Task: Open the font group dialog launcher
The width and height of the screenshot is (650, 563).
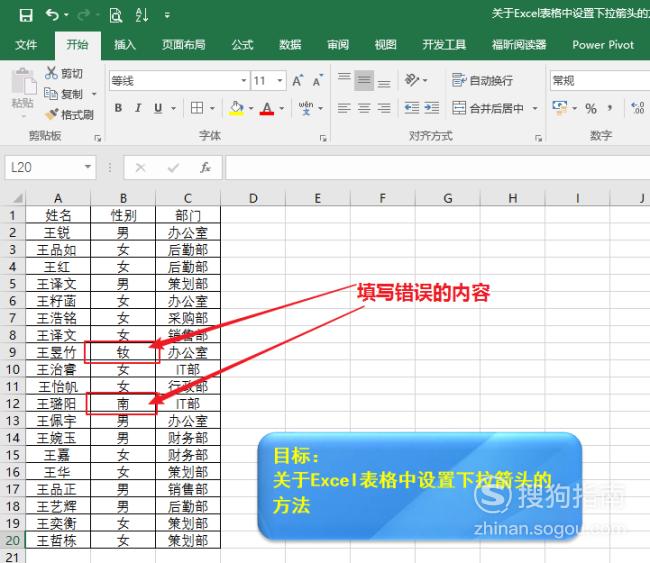Action: point(323,138)
